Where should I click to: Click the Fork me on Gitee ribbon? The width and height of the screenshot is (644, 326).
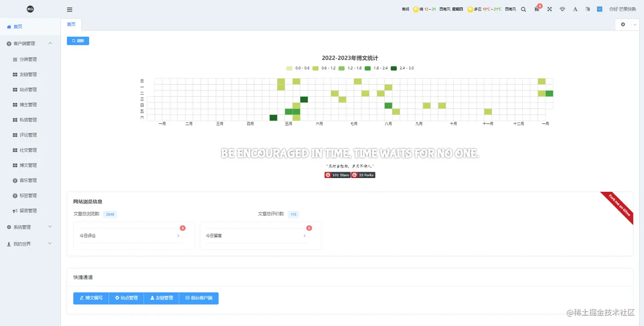tap(618, 206)
